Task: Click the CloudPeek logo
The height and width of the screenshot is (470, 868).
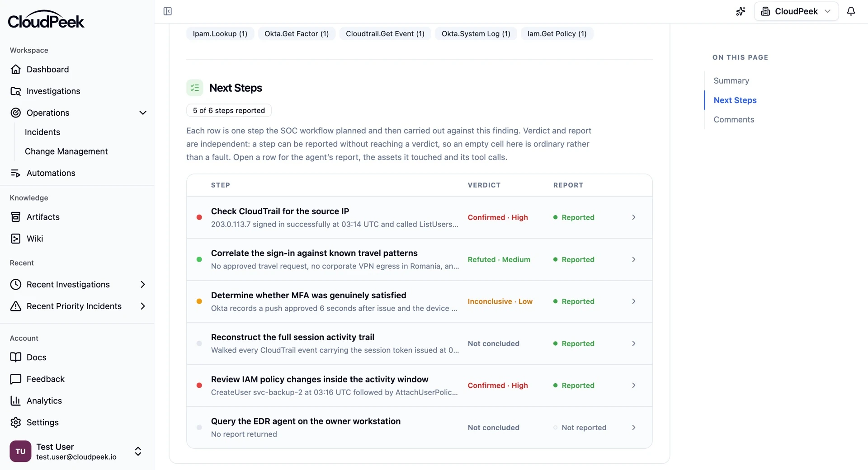Action: [x=46, y=19]
